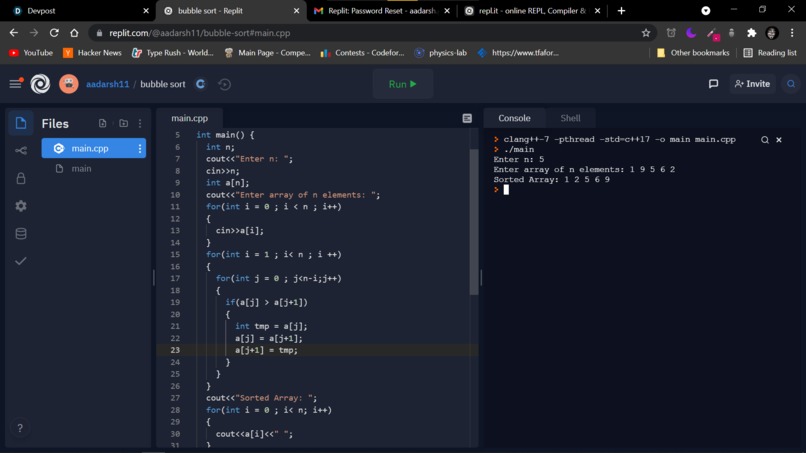Image resolution: width=806 pixels, height=453 pixels.
Task: Click the console line 'Sorted Array: 1 2 5 6 9'
Action: click(x=552, y=179)
